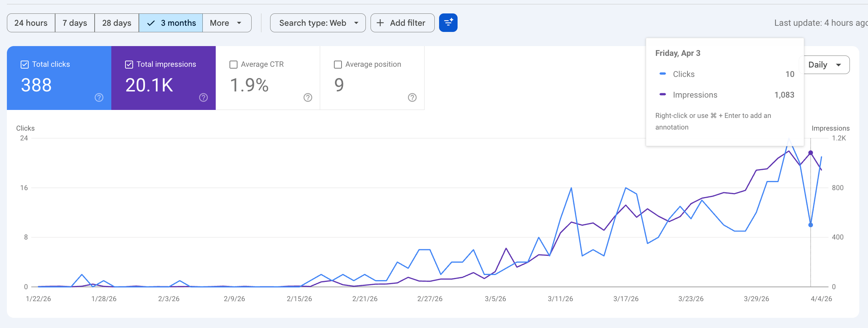Click the Add filter button
The image size is (868, 328).
(x=402, y=22)
